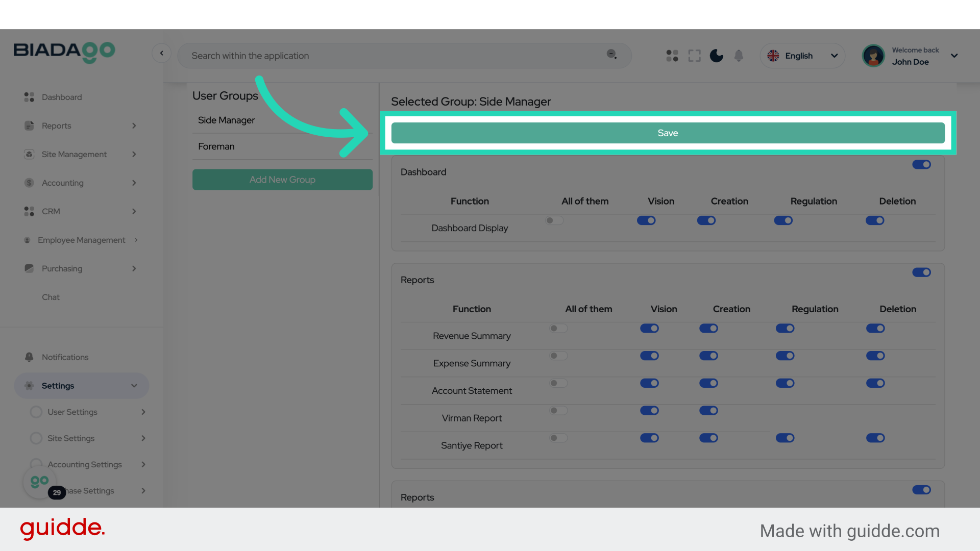Screen dimensions: 980x551
Task: Click Add New Group button
Action: pos(282,180)
